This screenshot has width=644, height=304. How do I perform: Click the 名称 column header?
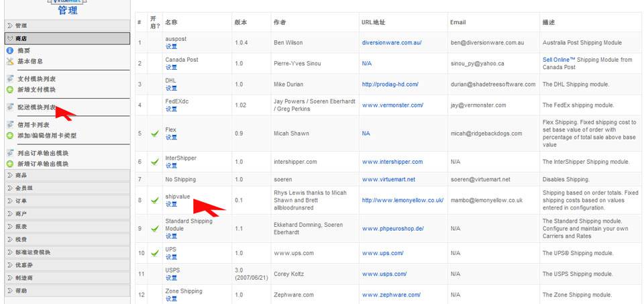(x=171, y=22)
